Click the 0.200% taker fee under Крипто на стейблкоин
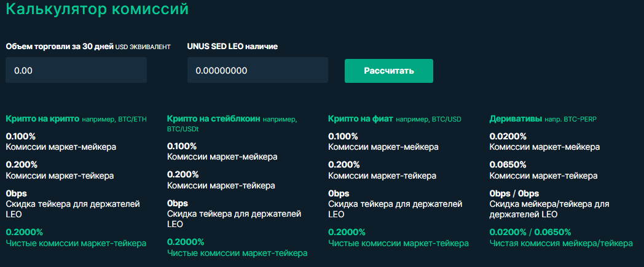This screenshot has width=644, height=267. [183, 174]
